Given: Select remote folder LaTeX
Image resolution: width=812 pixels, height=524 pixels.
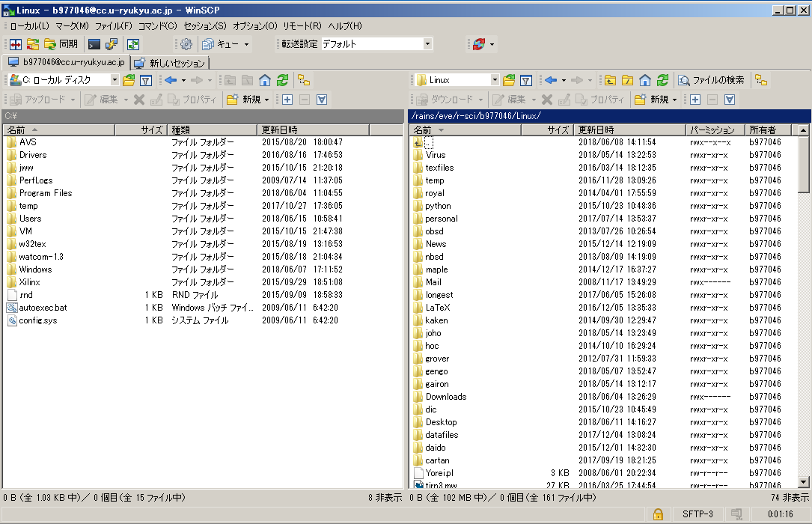Looking at the screenshot, I should [438, 308].
